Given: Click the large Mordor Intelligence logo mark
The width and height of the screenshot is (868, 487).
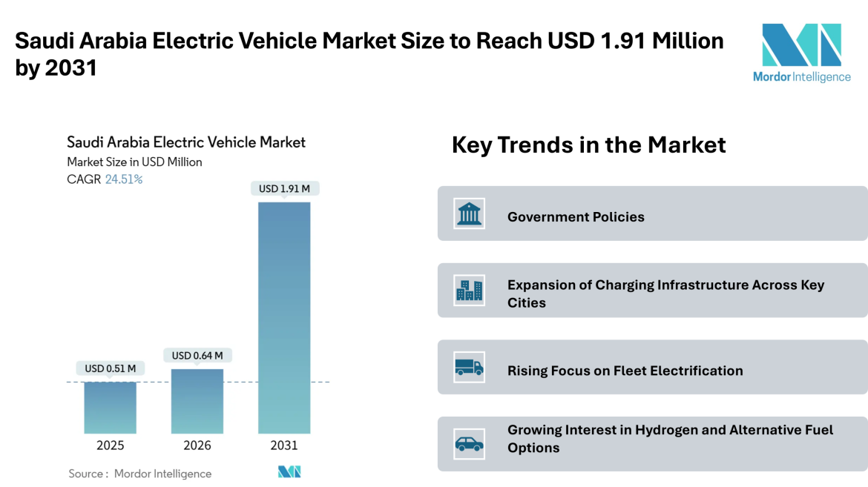Looking at the screenshot, I should click(x=801, y=44).
